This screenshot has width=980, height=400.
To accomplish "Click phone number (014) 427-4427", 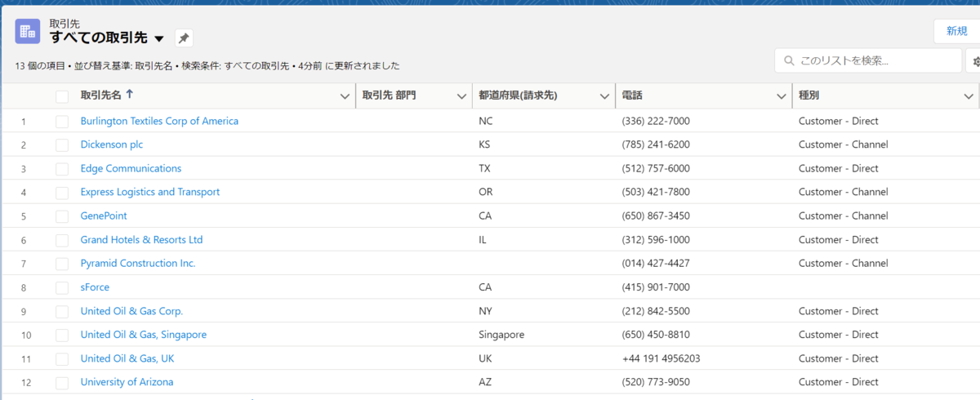I will coord(656,263).
